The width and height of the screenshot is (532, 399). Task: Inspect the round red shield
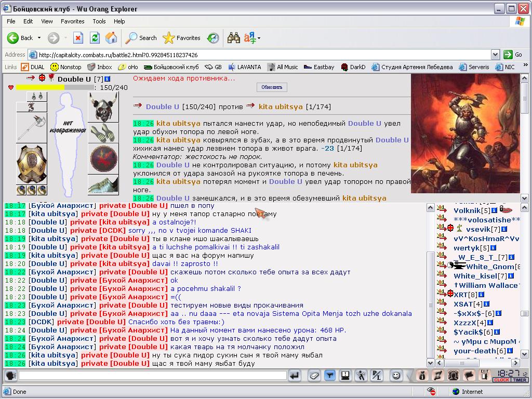[103, 159]
